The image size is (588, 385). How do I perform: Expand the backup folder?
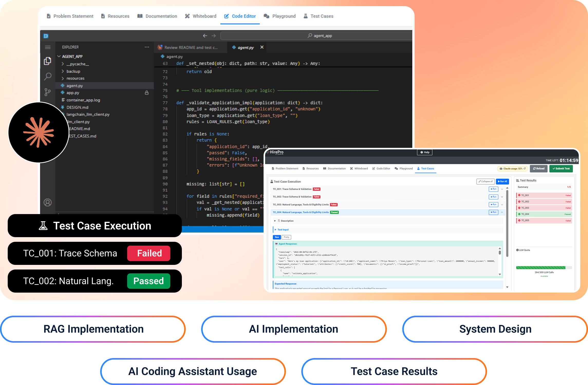(x=63, y=71)
